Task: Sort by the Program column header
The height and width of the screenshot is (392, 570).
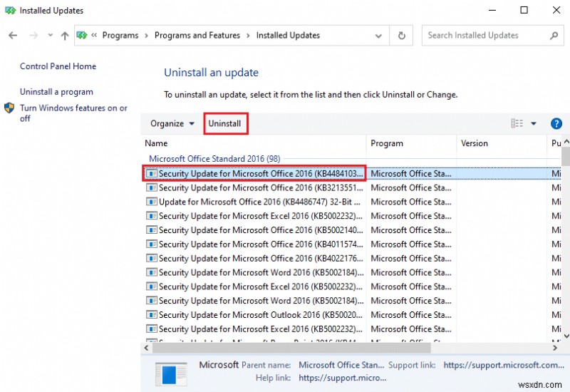Action: [x=411, y=143]
